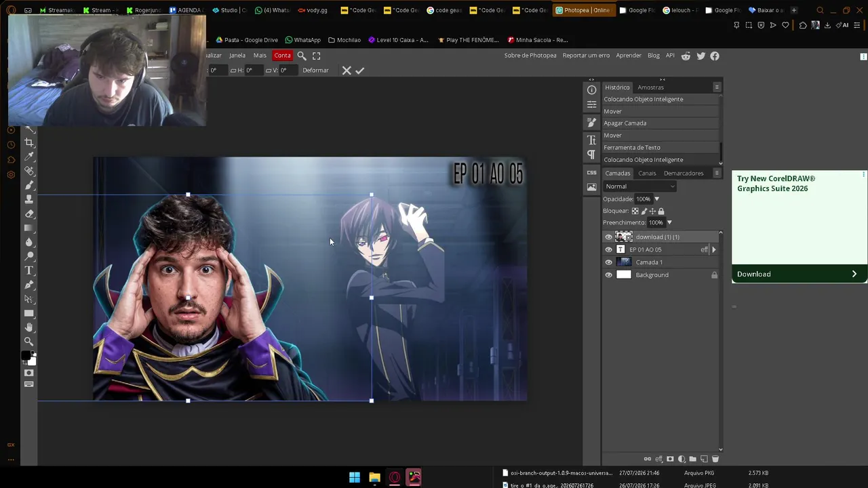Select the Brush tool
The height and width of the screenshot is (488, 868).
pyautogui.click(x=29, y=185)
